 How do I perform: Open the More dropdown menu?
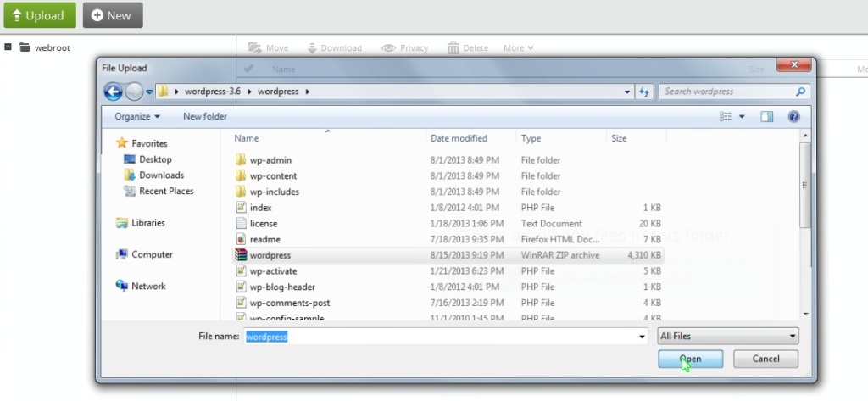click(518, 48)
